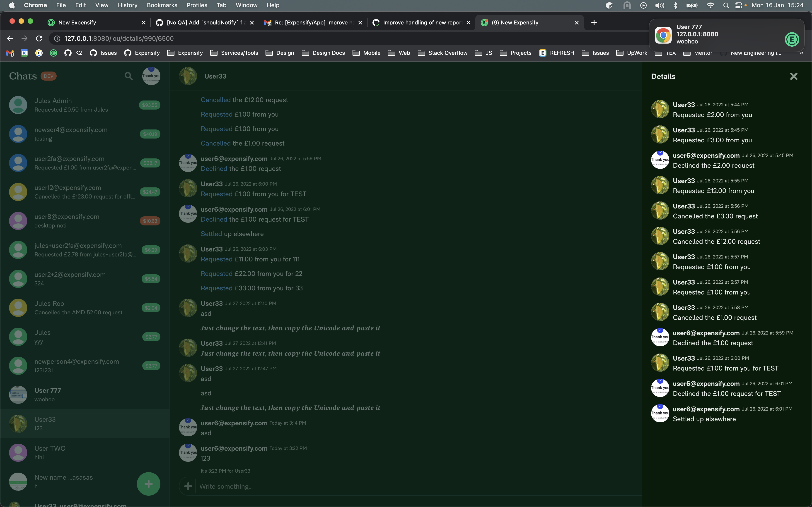This screenshot has width=812, height=507.
Task: Click the search magnifier in Chats sidebar
Action: click(x=128, y=76)
